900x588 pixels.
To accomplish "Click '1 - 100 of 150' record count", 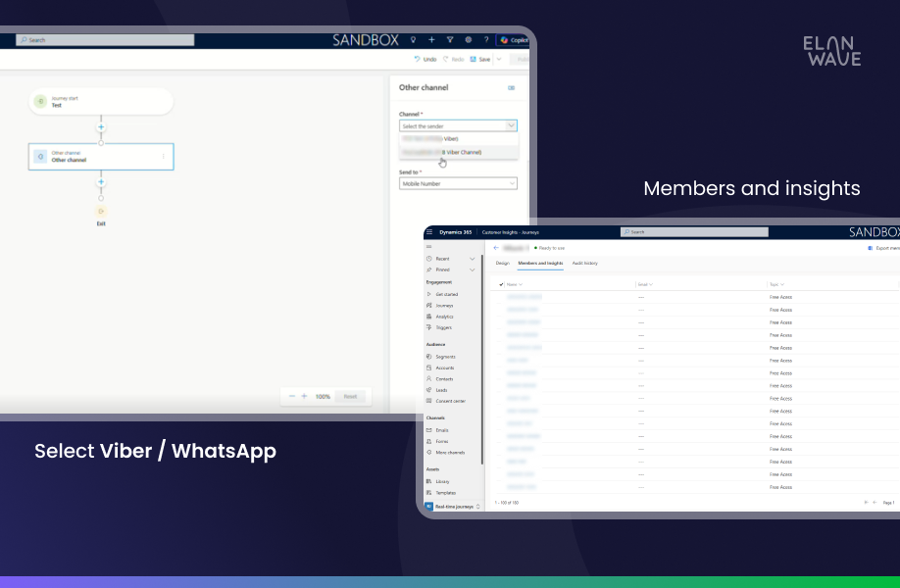I will tap(507, 503).
